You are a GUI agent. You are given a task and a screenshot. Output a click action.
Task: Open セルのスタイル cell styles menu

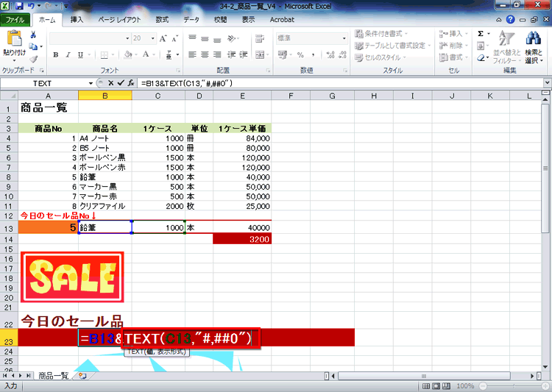point(381,57)
